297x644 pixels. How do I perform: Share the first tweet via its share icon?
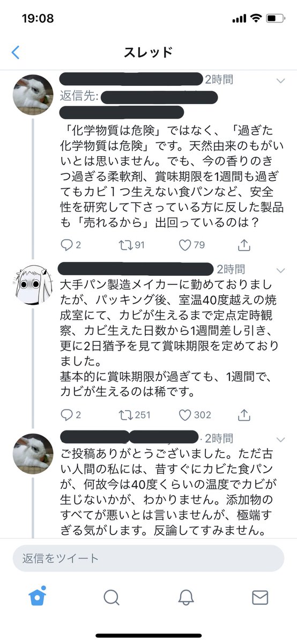(x=244, y=245)
